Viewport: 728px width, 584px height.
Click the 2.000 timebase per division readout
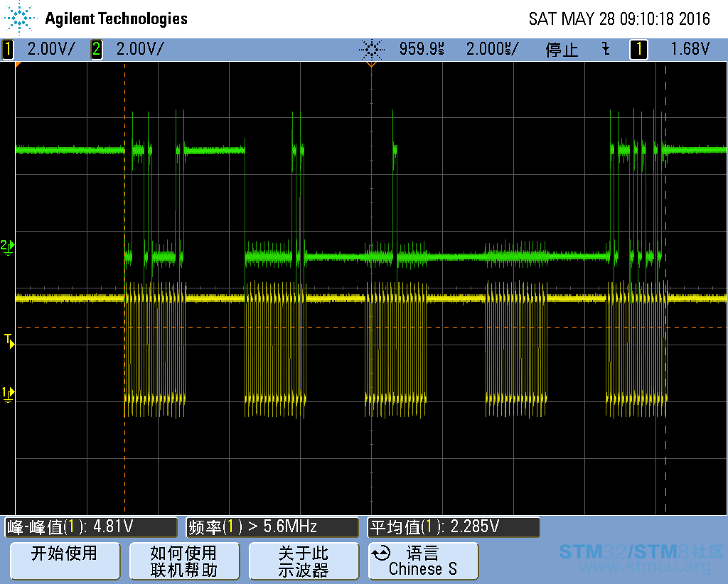tap(492, 49)
